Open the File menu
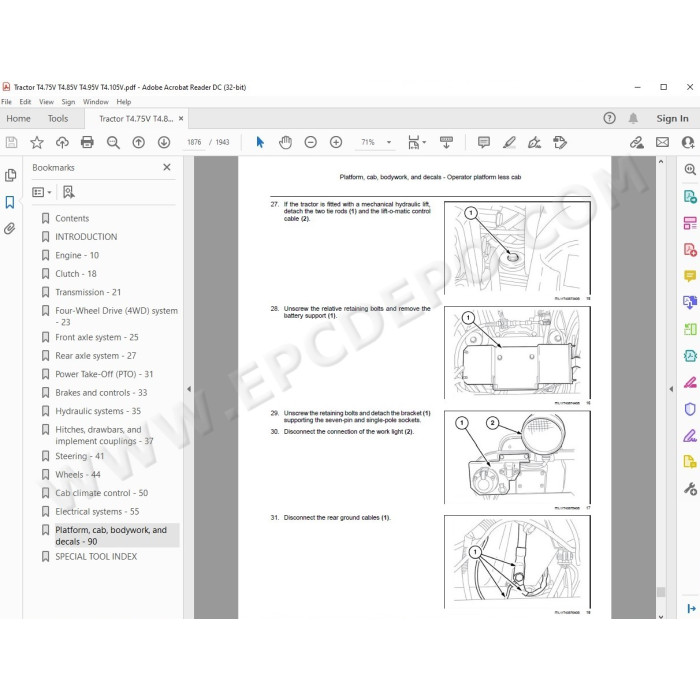 [6, 102]
